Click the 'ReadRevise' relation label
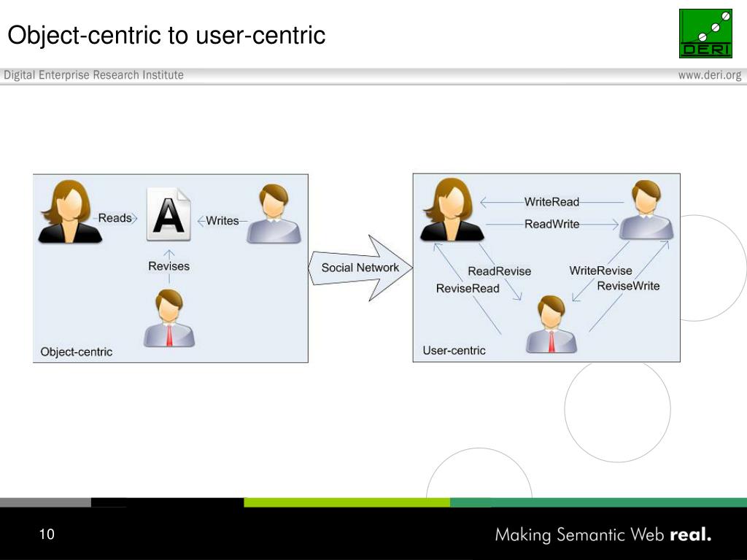The width and height of the screenshot is (747, 560). [499, 271]
